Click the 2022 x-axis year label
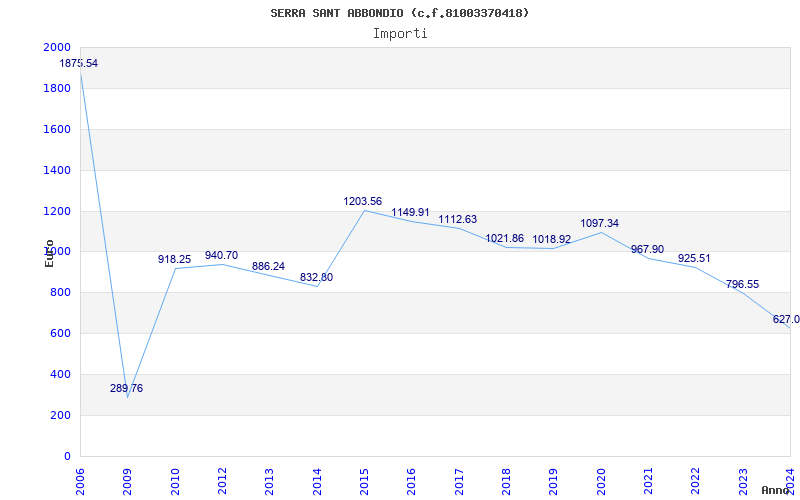 pyautogui.click(x=696, y=481)
